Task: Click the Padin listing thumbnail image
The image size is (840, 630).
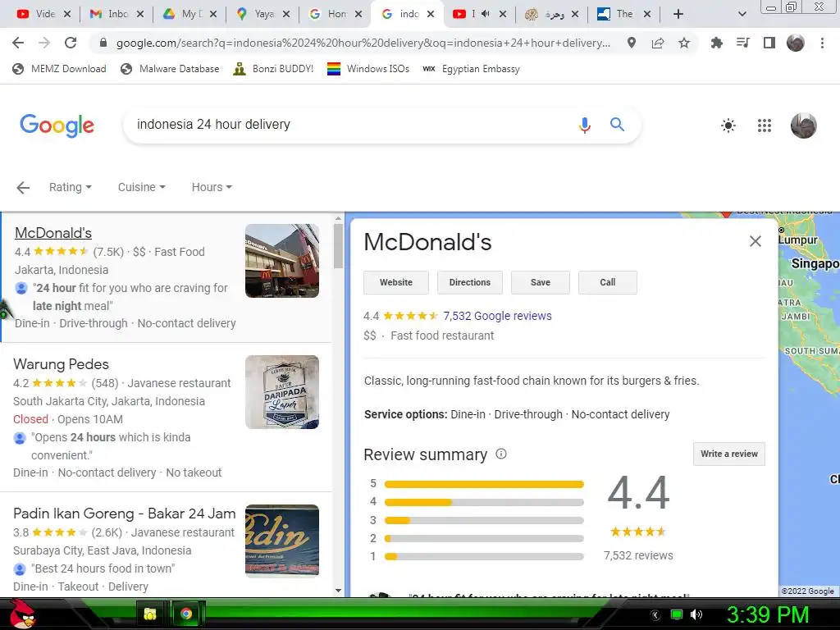Action: [x=282, y=541]
